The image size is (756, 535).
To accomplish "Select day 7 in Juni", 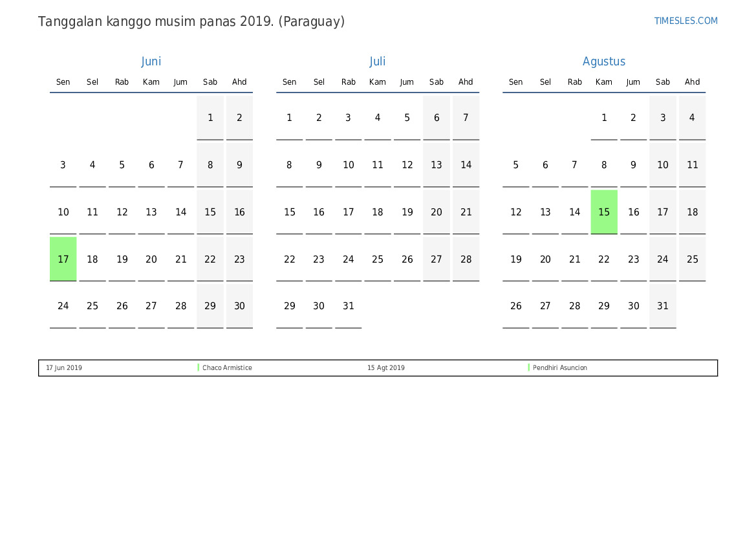I will click(x=181, y=165).
